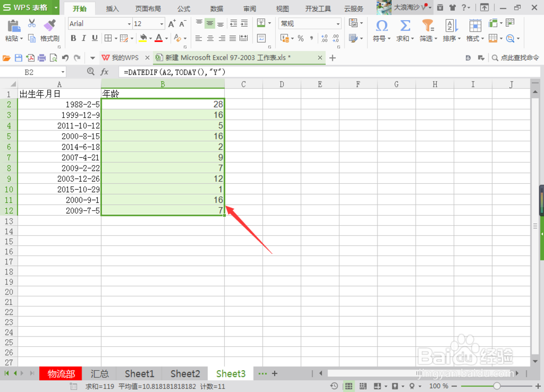544x392 pixels.
Task: Click the borders grid icon
Action: [x=108, y=38]
